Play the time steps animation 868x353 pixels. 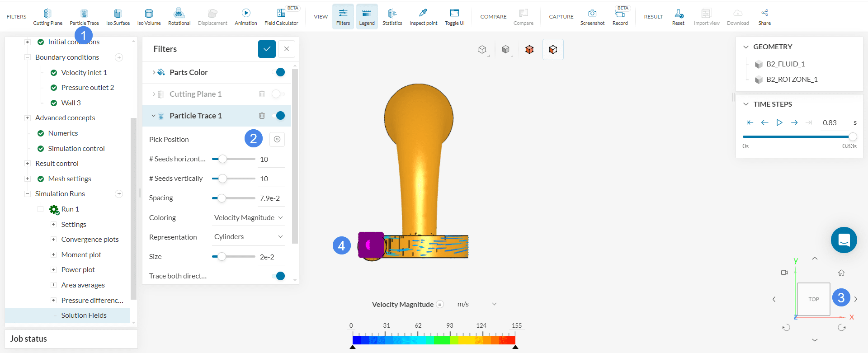point(779,122)
